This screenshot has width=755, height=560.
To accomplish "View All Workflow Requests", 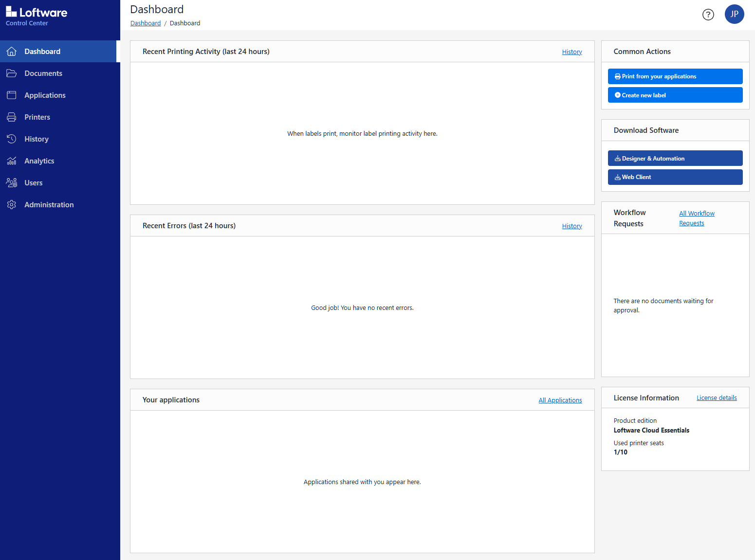I will (697, 217).
